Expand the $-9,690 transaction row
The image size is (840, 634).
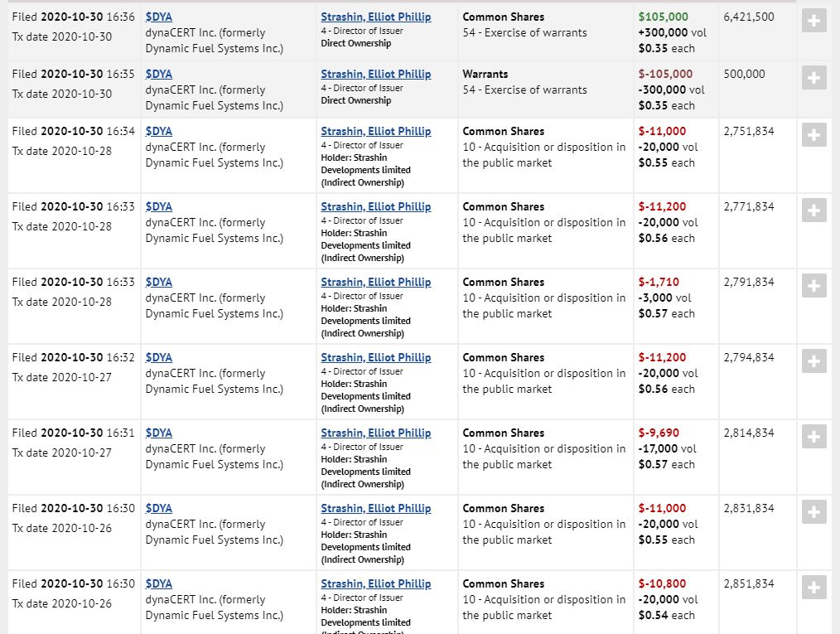(814, 437)
